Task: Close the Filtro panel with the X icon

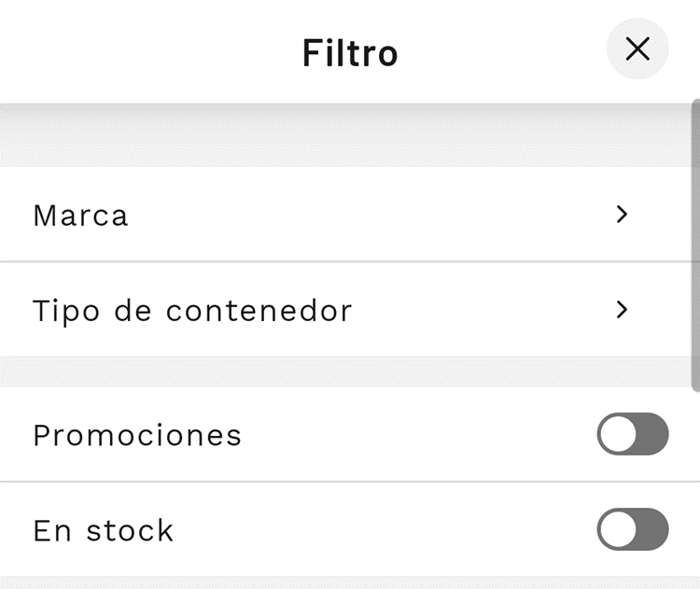Action: pyautogui.click(x=637, y=49)
